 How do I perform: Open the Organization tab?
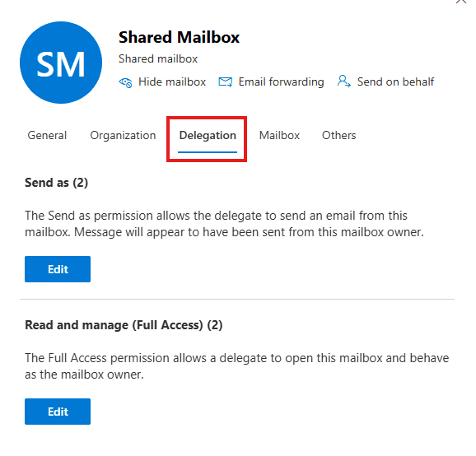[123, 135]
